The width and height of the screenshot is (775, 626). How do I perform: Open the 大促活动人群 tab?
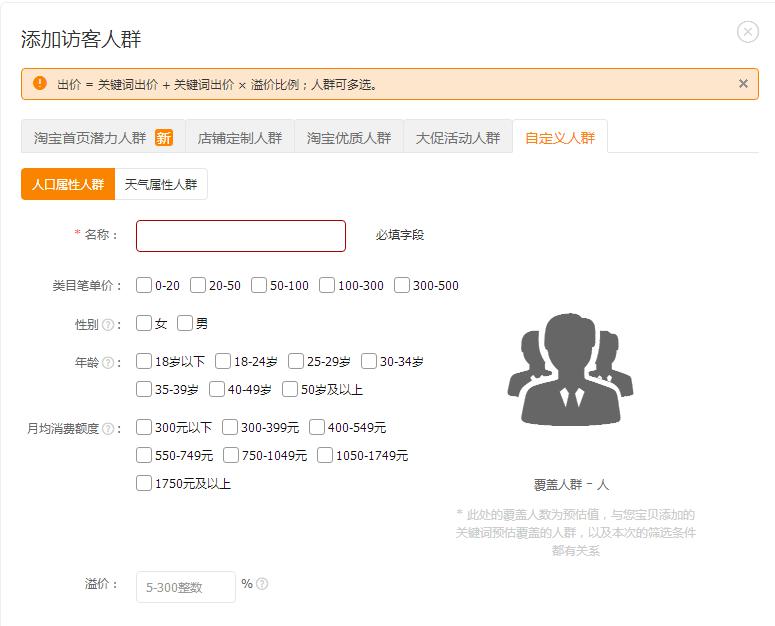pyautogui.click(x=458, y=138)
